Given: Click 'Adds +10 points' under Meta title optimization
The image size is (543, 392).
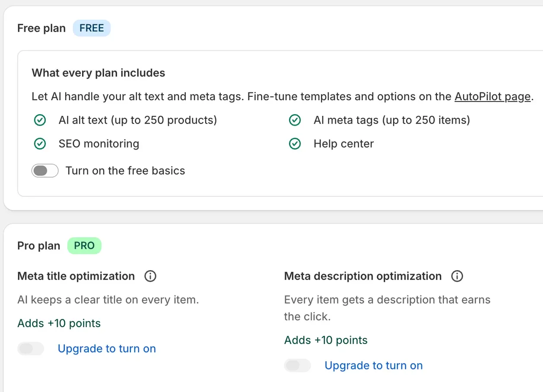Looking at the screenshot, I should (59, 324).
